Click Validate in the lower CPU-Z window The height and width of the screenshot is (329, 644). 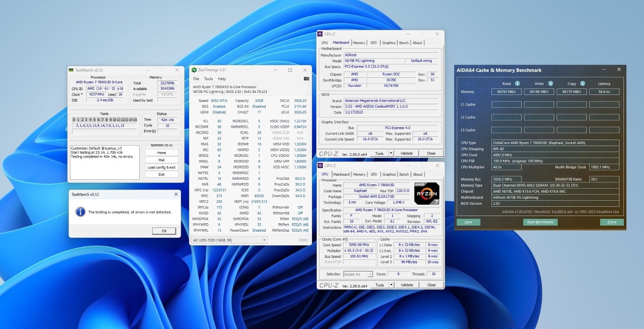click(407, 285)
